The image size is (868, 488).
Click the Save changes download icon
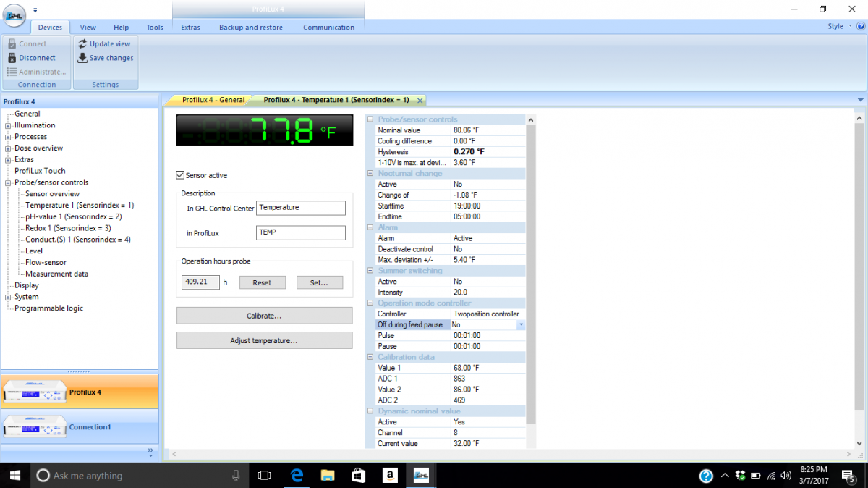pyautogui.click(x=82, y=58)
